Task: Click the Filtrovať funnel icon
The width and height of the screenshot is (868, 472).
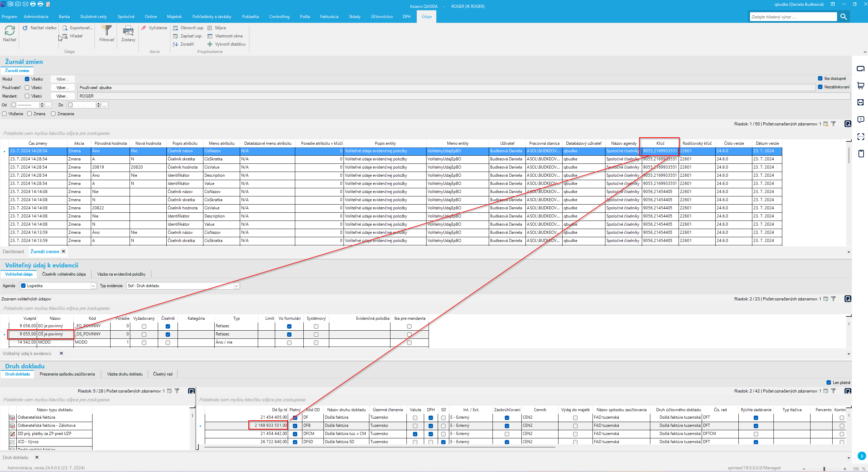Action: click(107, 31)
